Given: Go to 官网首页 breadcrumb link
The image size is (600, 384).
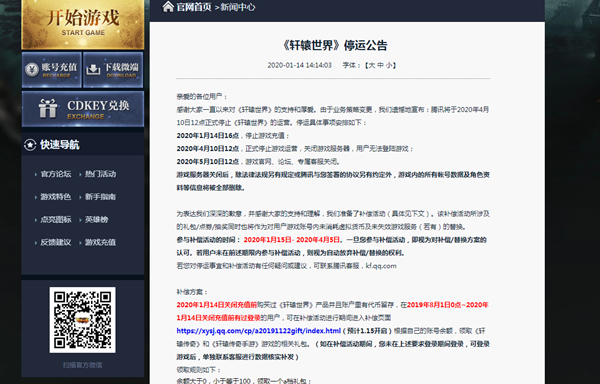Looking at the screenshot, I should point(194,7).
